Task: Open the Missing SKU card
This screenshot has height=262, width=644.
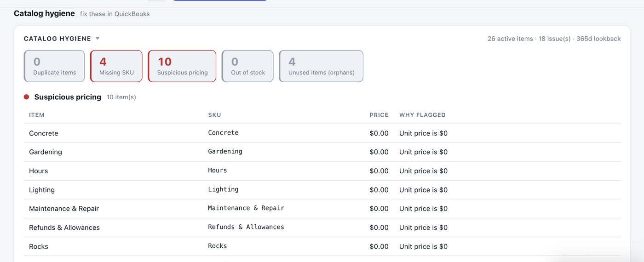Action: point(116,66)
